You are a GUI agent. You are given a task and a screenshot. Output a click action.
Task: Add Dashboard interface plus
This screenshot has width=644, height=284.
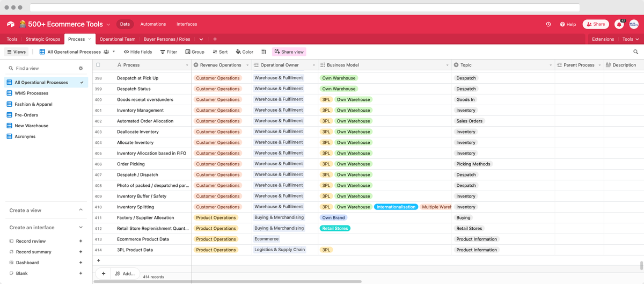80,263
